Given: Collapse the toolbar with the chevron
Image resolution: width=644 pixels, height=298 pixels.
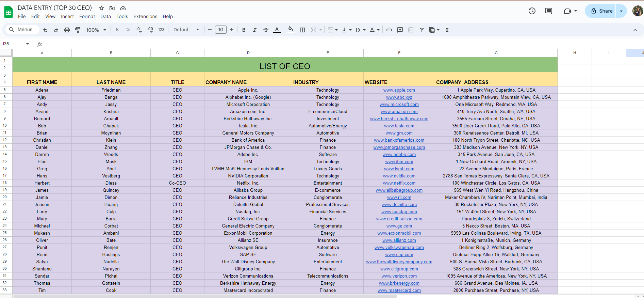Looking at the screenshot, I should 635,30.
